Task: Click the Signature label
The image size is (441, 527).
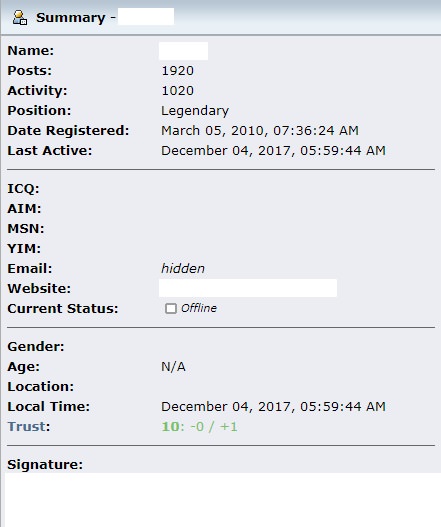Action: pyautogui.click(x=45, y=465)
